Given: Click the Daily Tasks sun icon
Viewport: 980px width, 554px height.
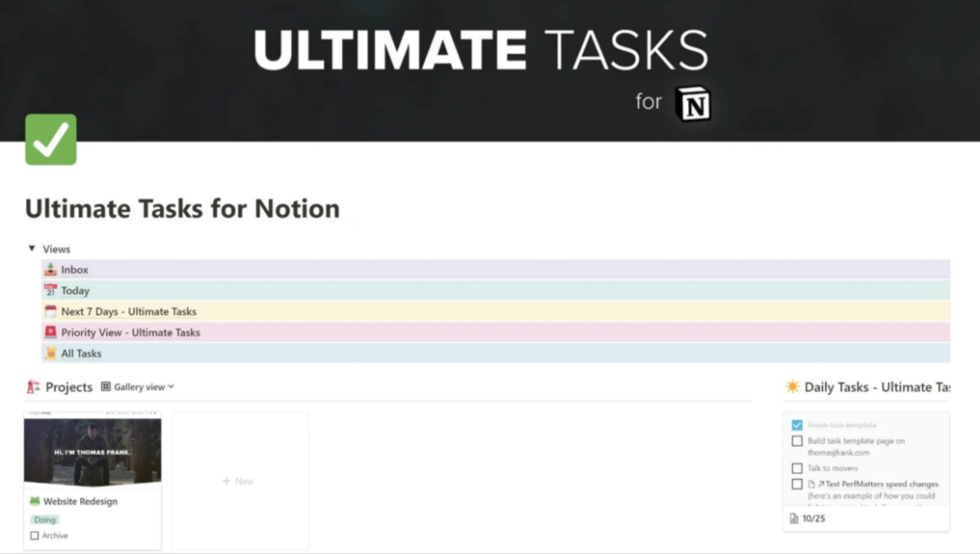Looking at the screenshot, I should coord(793,386).
